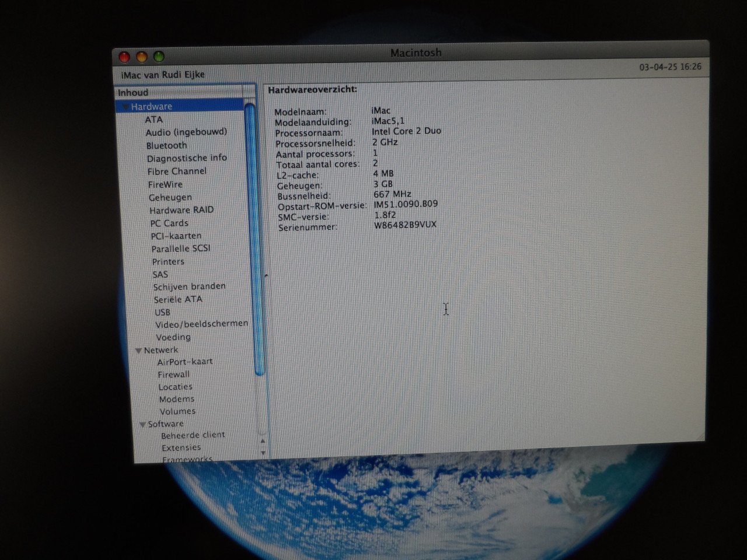Select USB in the sidebar
This screenshot has width=747, height=560.
click(162, 313)
